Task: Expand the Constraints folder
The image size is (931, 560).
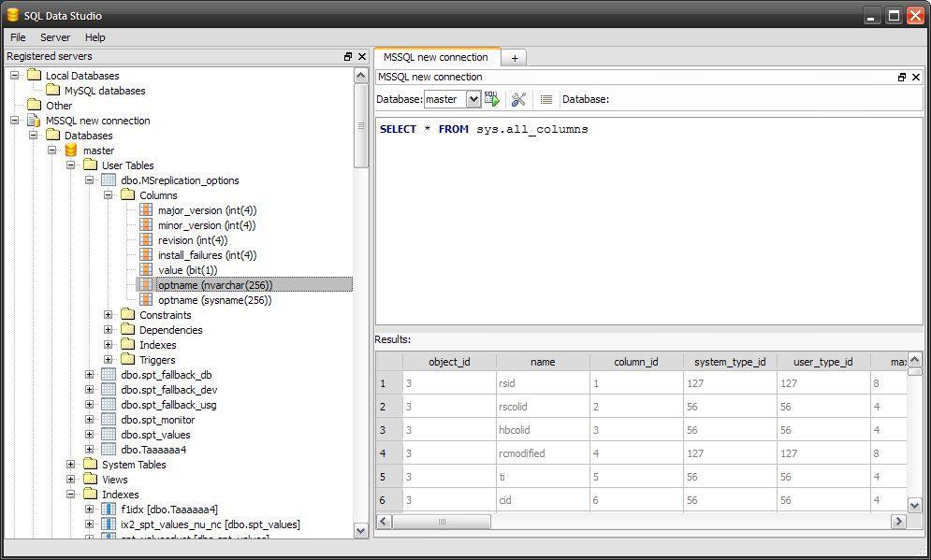Action: pyautogui.click(x=108, y=315)
